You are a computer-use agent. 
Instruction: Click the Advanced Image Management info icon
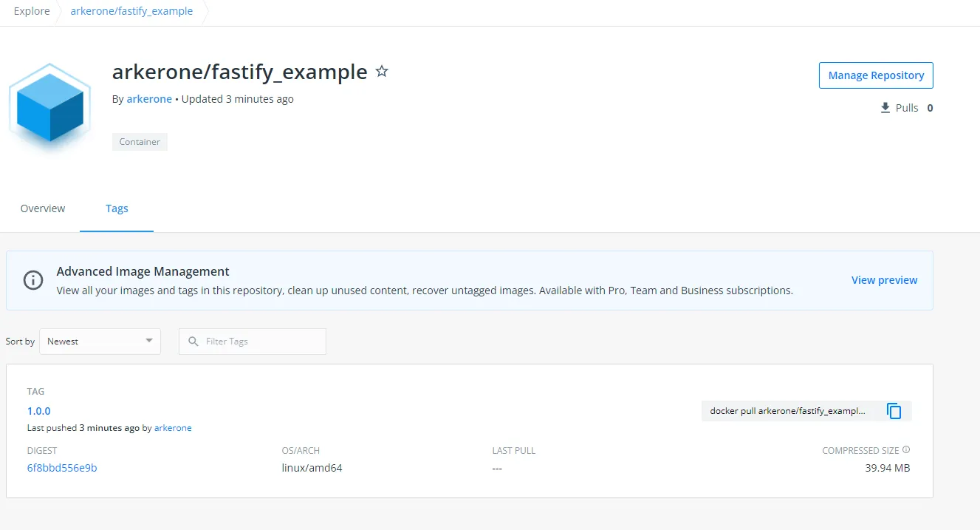(32, 280)
